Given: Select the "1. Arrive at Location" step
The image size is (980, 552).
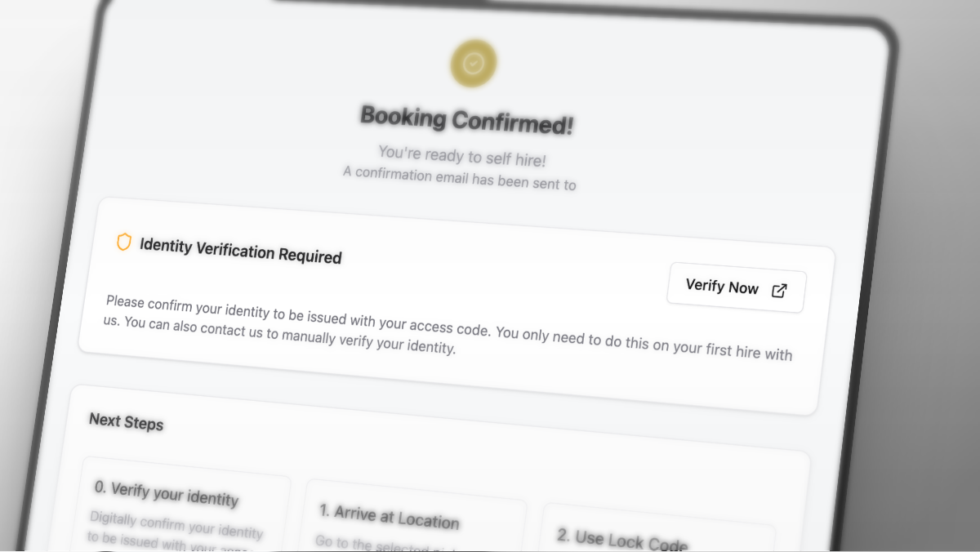Looking at the screenshot, I should point(389,516).
